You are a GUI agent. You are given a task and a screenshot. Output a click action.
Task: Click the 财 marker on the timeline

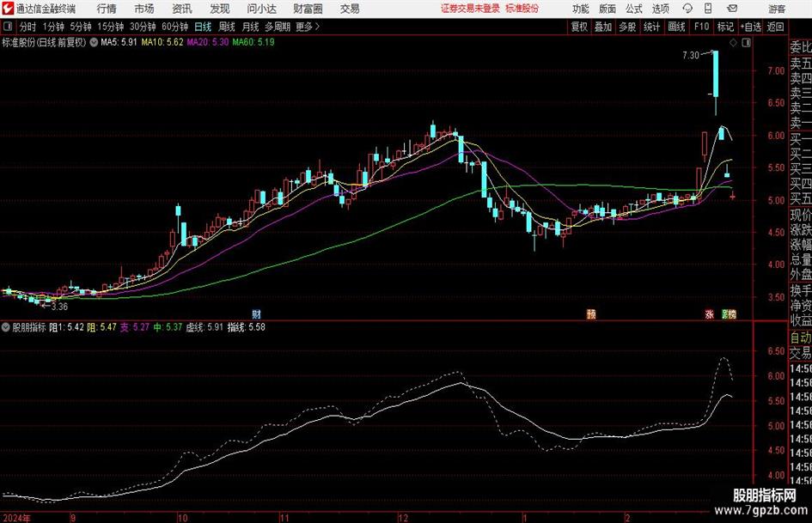tap(256, 313)
